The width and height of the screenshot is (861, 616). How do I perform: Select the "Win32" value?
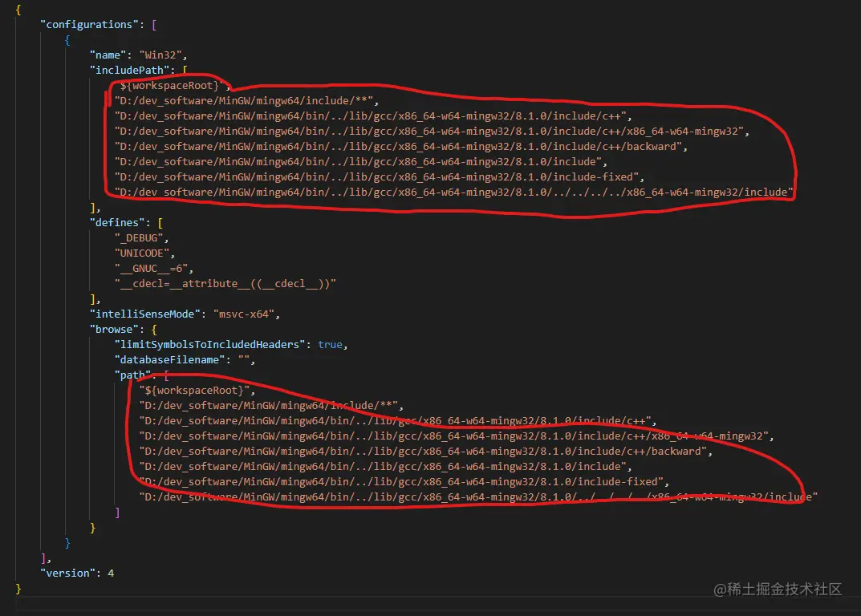click(160, 55)
